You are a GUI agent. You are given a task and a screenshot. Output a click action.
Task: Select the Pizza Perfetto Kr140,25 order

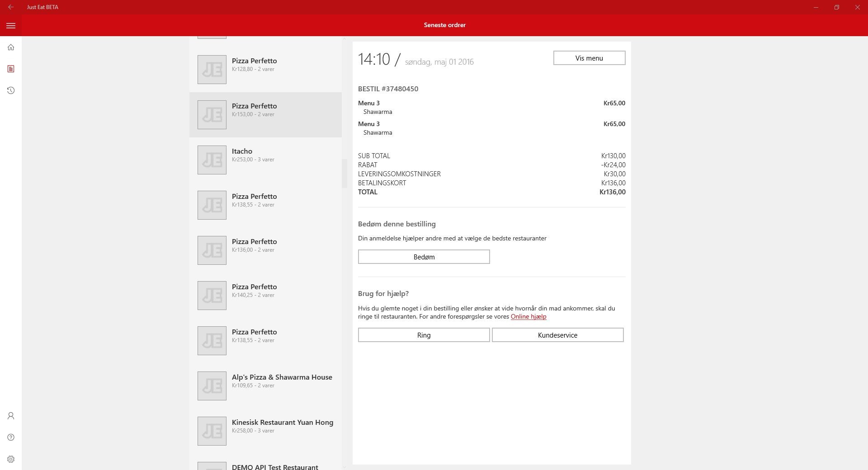(265, 296)
